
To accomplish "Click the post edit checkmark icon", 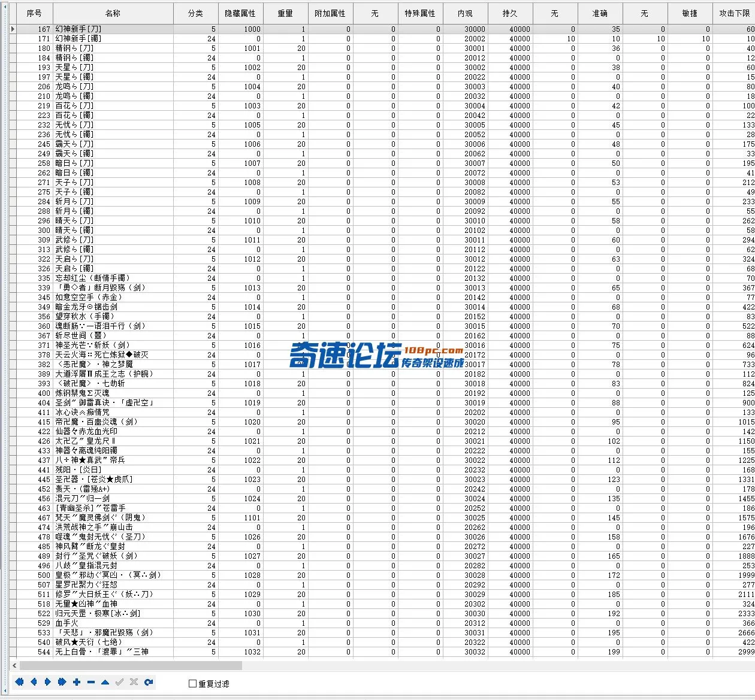I will (120, 682).
